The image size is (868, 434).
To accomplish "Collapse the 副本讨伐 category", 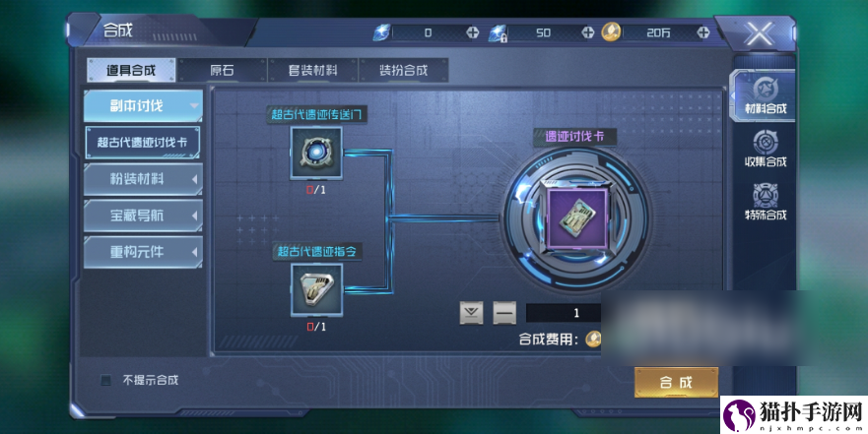I will pos(143,105).
